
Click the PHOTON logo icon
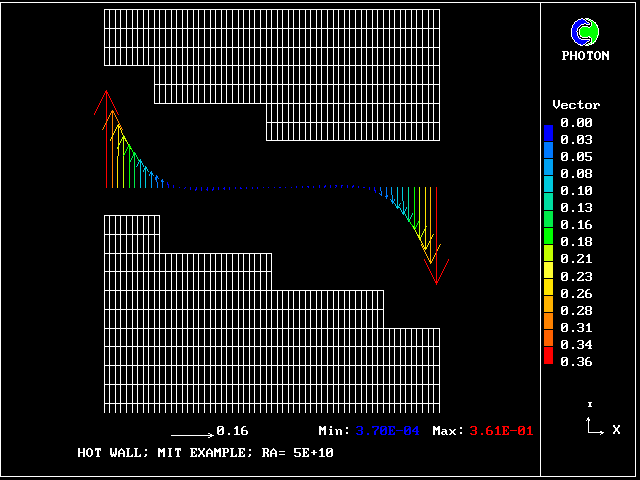pos(584,32)
